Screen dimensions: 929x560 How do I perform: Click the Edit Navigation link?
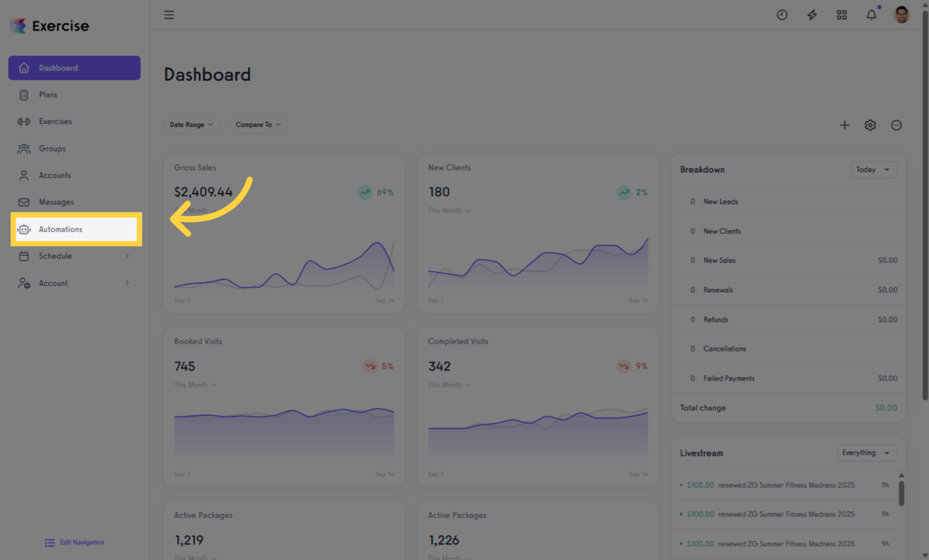(74, 542)
